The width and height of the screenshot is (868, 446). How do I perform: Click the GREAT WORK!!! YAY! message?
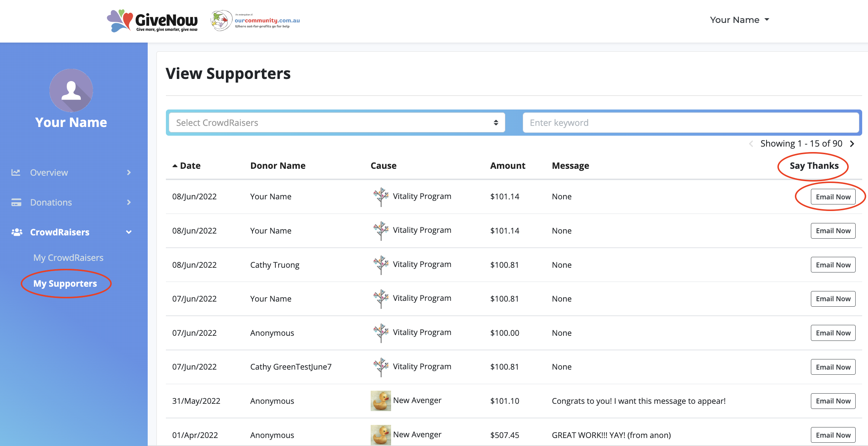click(611, 435)
